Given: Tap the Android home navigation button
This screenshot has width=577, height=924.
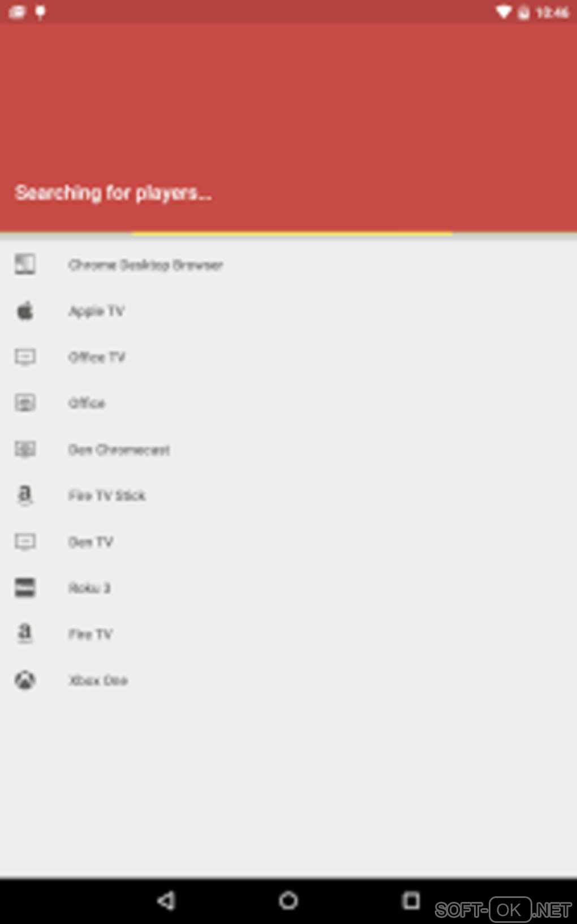Looking at the screenshot, I should pyautogui.click(x=288, y=900).
